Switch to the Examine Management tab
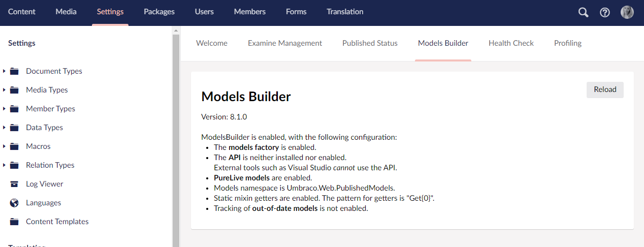The width and height of the screenshot is (644, 247). point(285,43)
